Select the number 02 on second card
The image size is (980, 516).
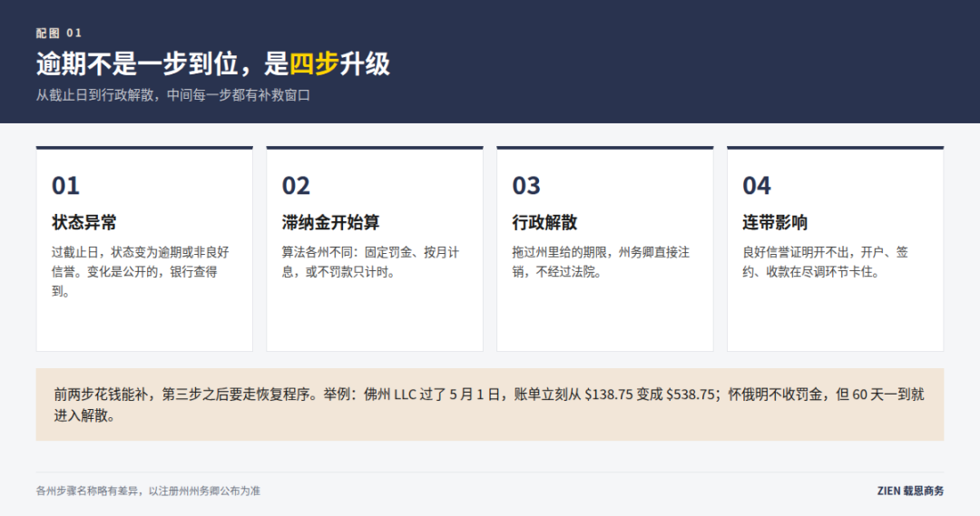click(296, 186)
